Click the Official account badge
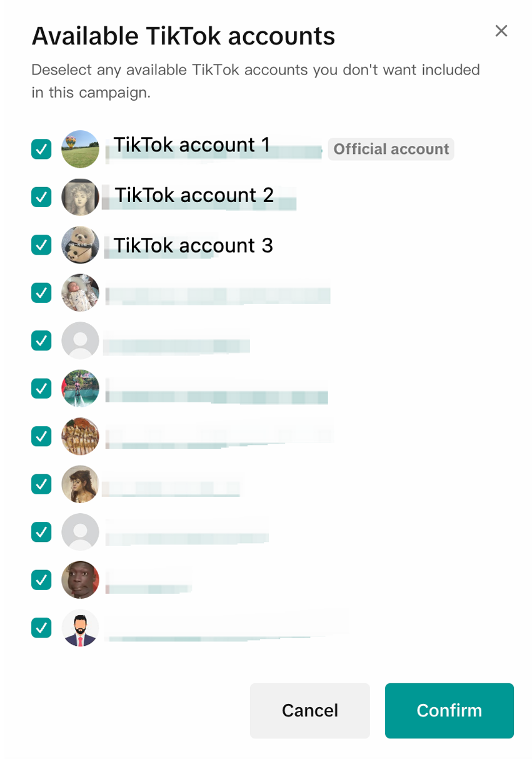This screenshot has width=532, height=759. (x=391, y=149)
